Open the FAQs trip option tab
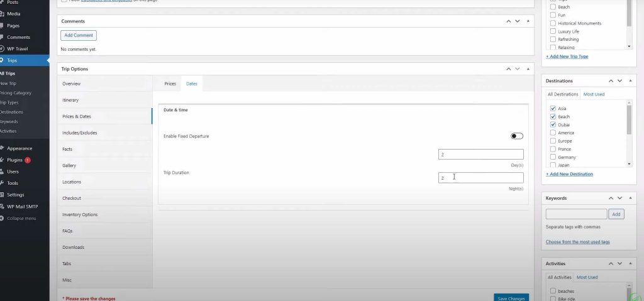 pos(104,231)
